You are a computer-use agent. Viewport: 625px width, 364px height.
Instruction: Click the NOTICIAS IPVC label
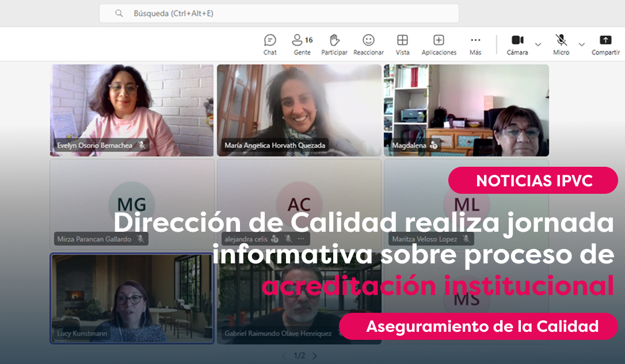pyautogui.click(x=533, y=181)
